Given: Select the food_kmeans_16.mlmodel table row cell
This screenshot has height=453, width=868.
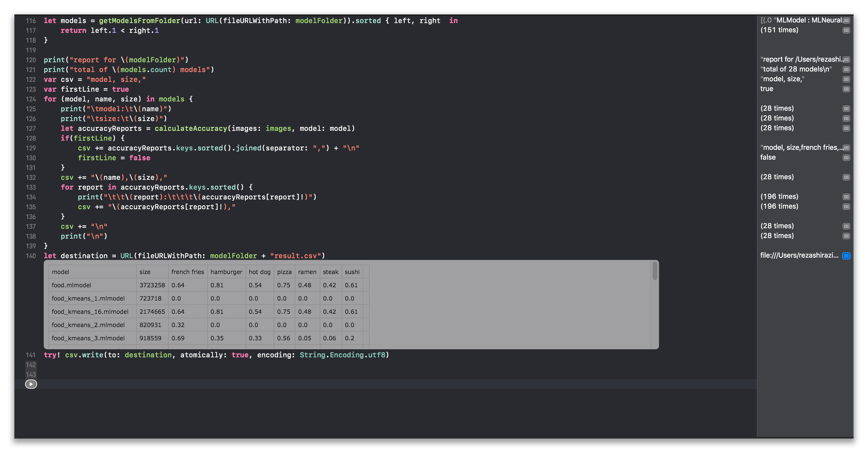Looking at the screenshot, I should click(90, 312).
